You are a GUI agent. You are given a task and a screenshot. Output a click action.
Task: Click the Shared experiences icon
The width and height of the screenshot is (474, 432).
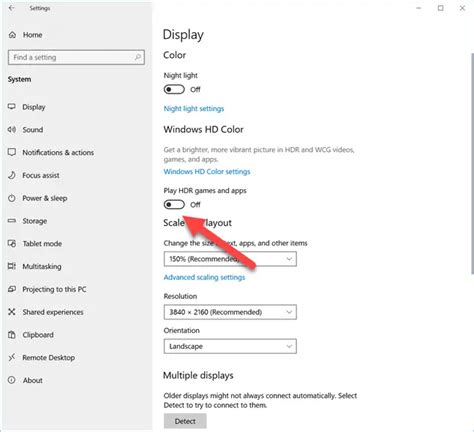pyautogui.click(x=12, y=312)
